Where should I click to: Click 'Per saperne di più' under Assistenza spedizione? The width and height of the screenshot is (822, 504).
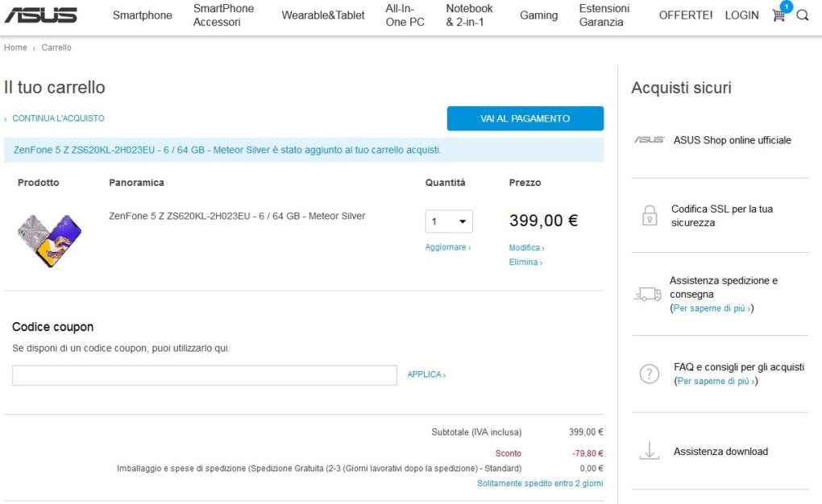coord(712,308)
